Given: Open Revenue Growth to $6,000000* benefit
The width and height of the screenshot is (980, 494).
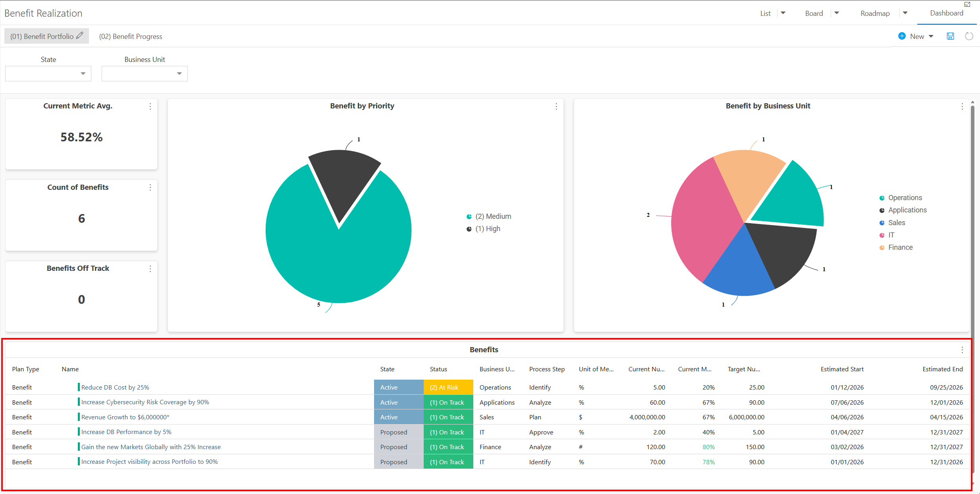Looking at the screenshot, I should click(125, 417).
